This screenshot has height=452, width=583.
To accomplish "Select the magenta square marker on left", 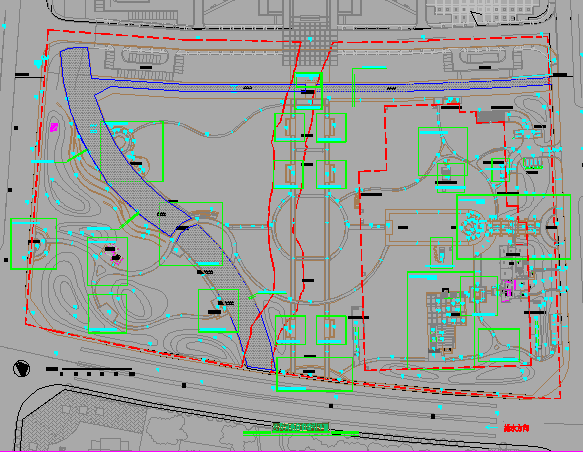I will pyautogui.click(x=54, y=127).
